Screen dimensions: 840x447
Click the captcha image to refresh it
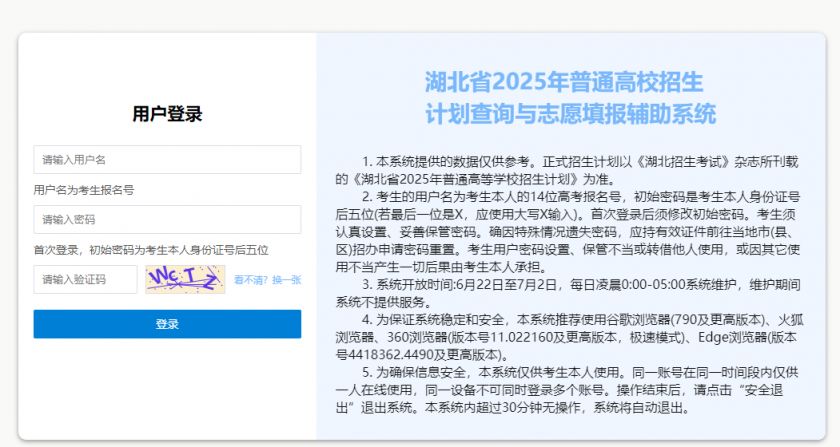(185, 280)
